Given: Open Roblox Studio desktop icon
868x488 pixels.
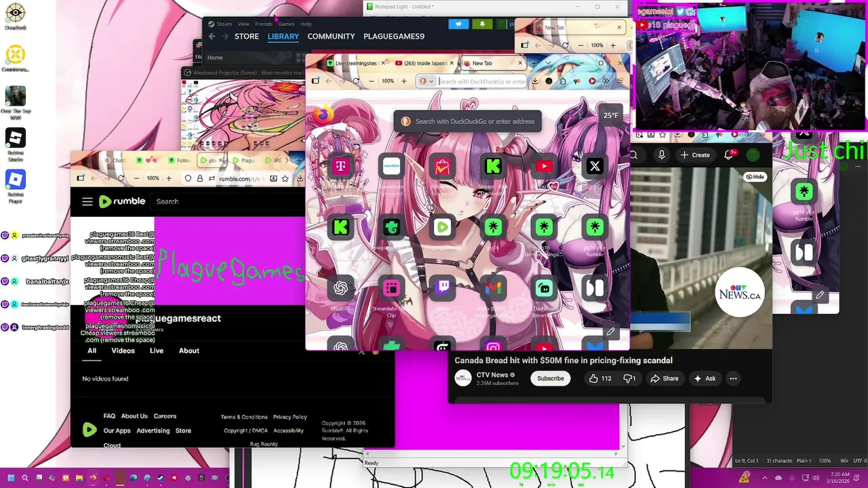Looking at the screenshot, I should coord(16,145).
